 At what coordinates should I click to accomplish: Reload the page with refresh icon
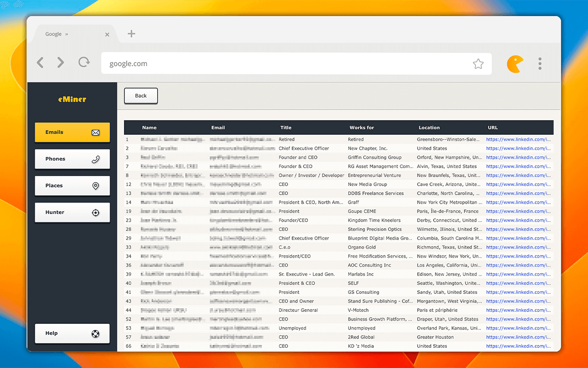tap(84, 62)
